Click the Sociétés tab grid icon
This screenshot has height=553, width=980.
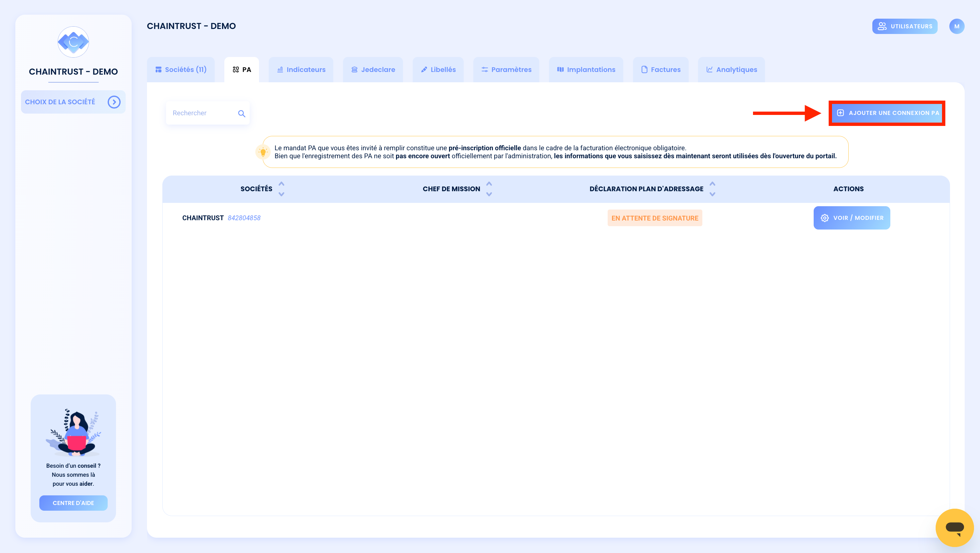click(x=158, y=70)
